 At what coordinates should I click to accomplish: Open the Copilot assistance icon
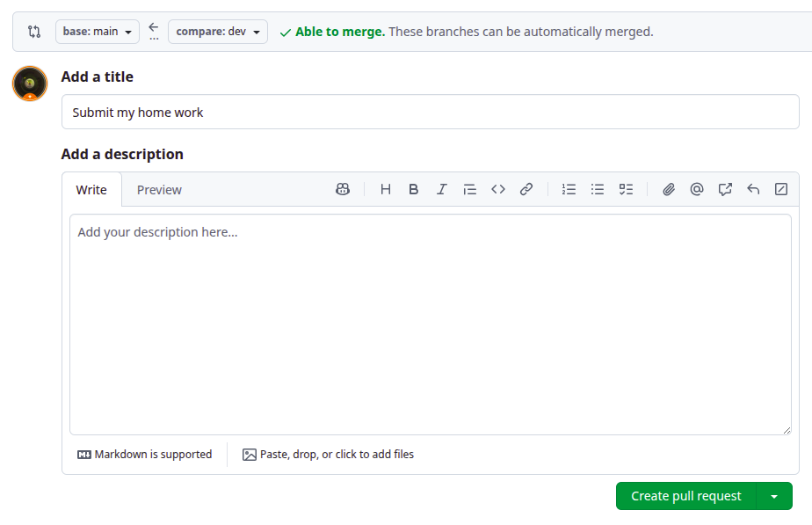click(x=342, y=189)
